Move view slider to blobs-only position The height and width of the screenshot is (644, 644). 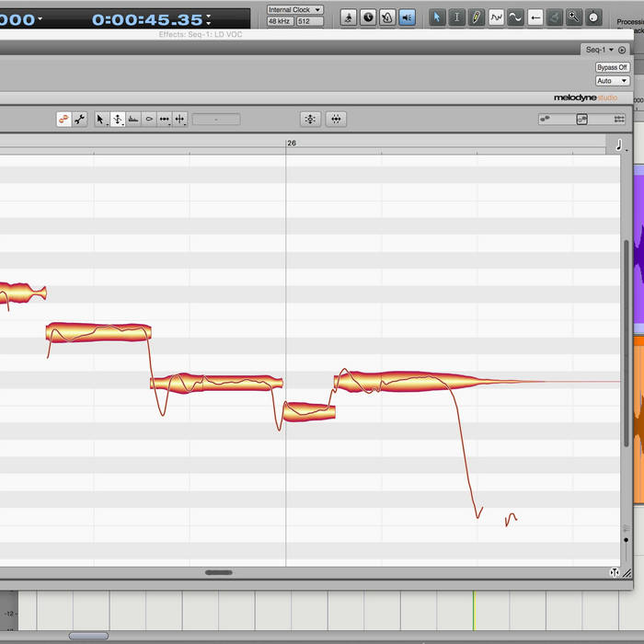point(545,119)
